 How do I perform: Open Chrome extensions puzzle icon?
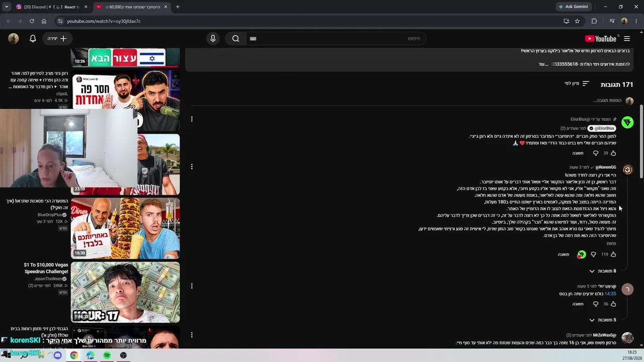[x=594, y=21]
